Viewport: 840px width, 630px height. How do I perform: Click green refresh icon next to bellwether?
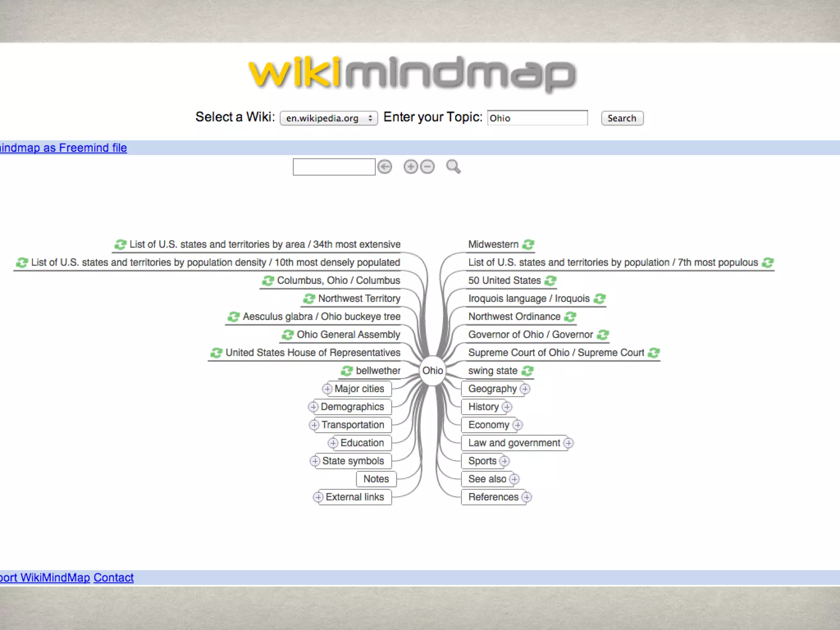pyautogui.click(x=347, y=371)
